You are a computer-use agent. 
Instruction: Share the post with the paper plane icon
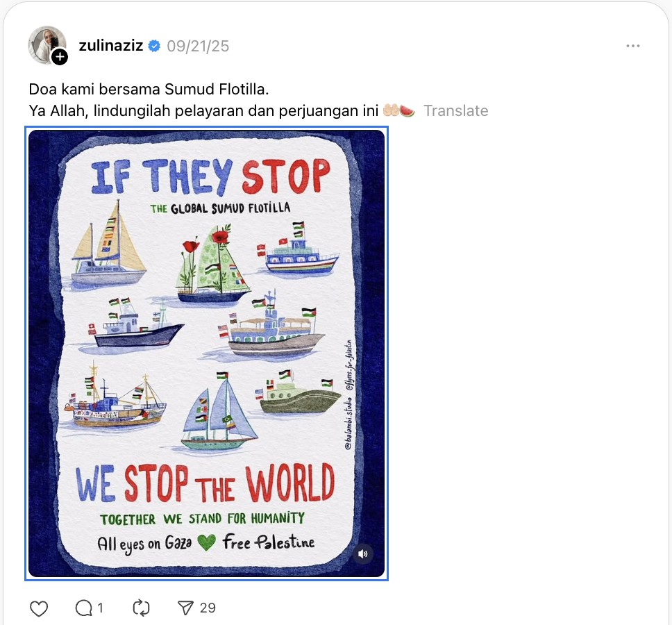(185, 608)
